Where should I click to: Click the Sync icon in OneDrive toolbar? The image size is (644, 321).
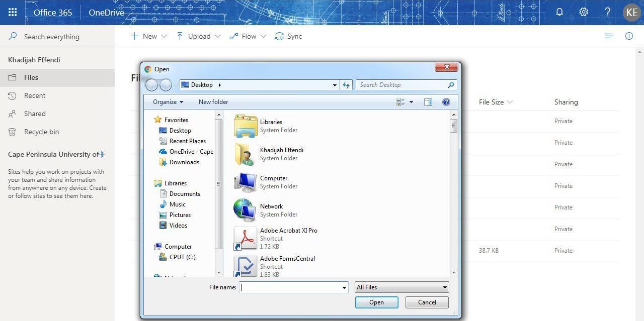279,36
